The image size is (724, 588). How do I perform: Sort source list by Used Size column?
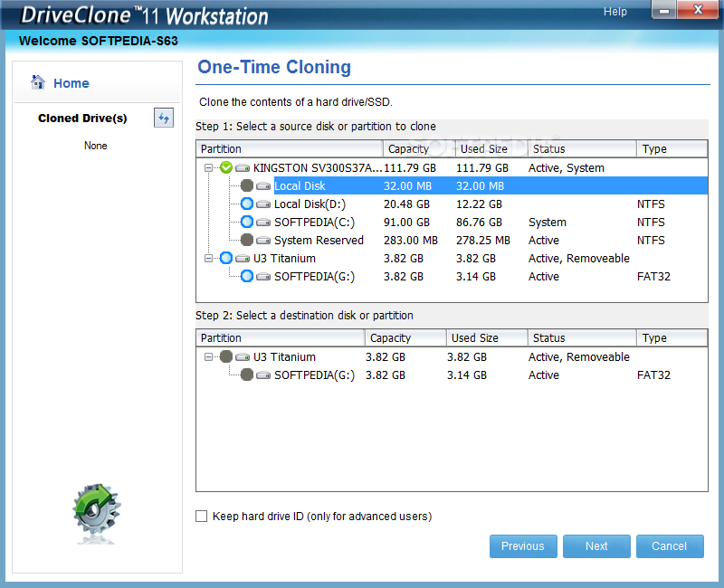[491, 149]
